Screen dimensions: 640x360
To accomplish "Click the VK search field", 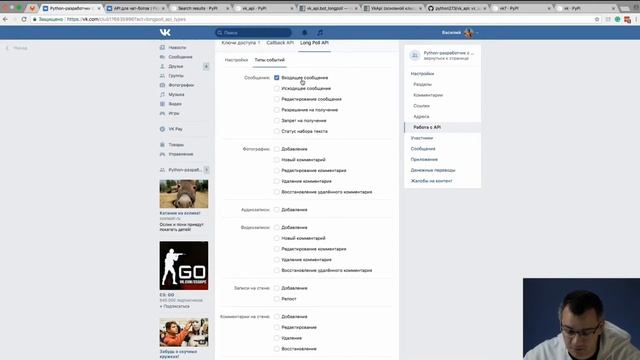I will (x=253, y=33).
